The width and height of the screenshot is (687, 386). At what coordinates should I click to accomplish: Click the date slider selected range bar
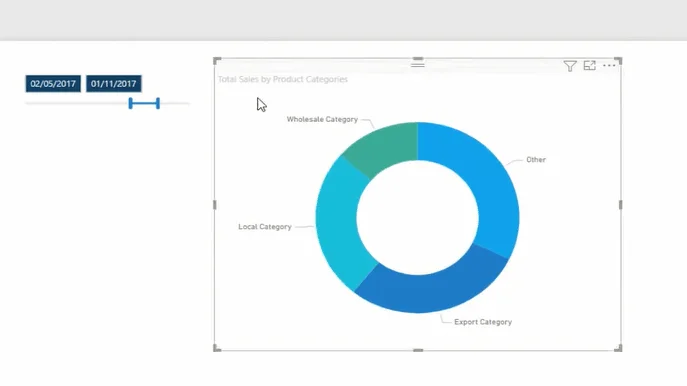coord(144,103)
